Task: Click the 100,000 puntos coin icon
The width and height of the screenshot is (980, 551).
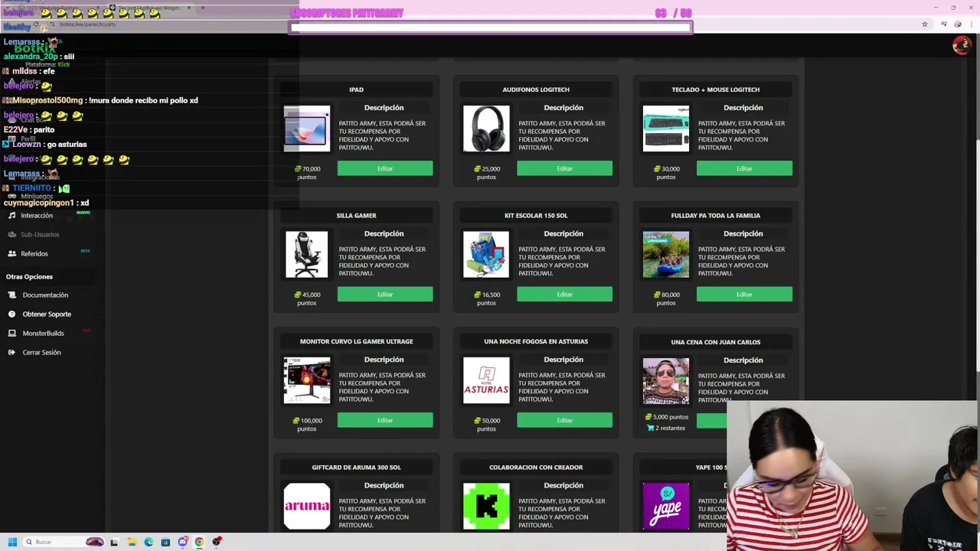Action: point(296,421)
